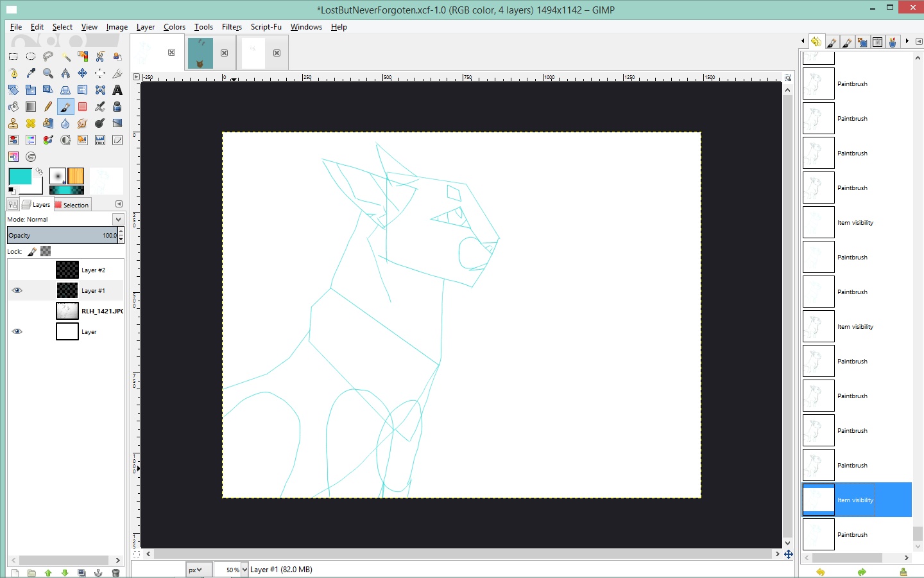Open the File menu
The width and height of the screenshot is (924, 578).
coord(16,27)
